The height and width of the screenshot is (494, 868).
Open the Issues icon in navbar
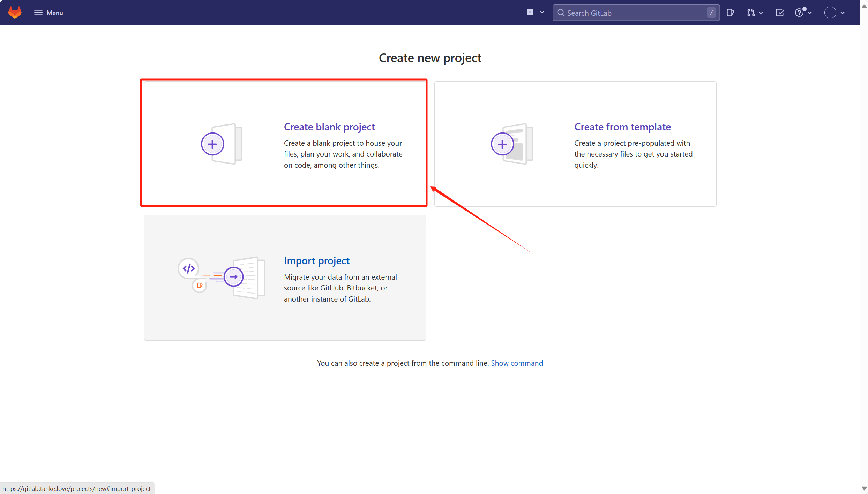click(x=730, y=13)
